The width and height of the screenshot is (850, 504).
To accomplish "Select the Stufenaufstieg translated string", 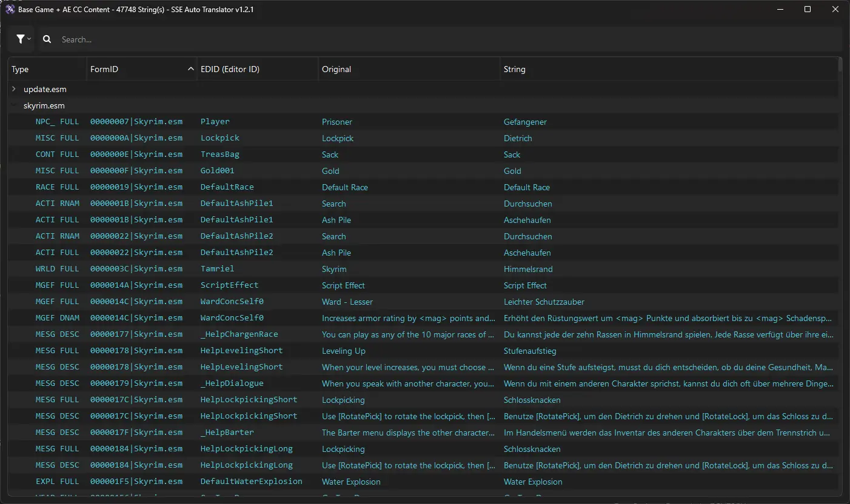I will click(530, 351).
